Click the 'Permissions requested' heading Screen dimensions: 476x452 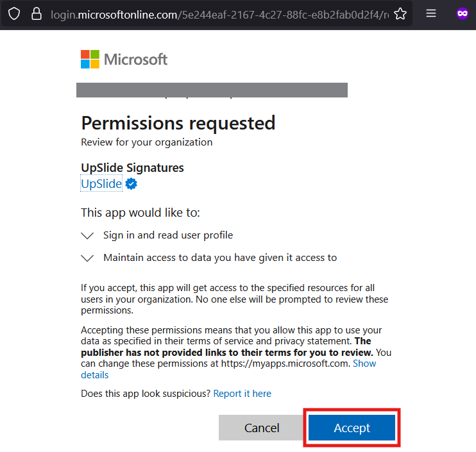click(178, 123)
